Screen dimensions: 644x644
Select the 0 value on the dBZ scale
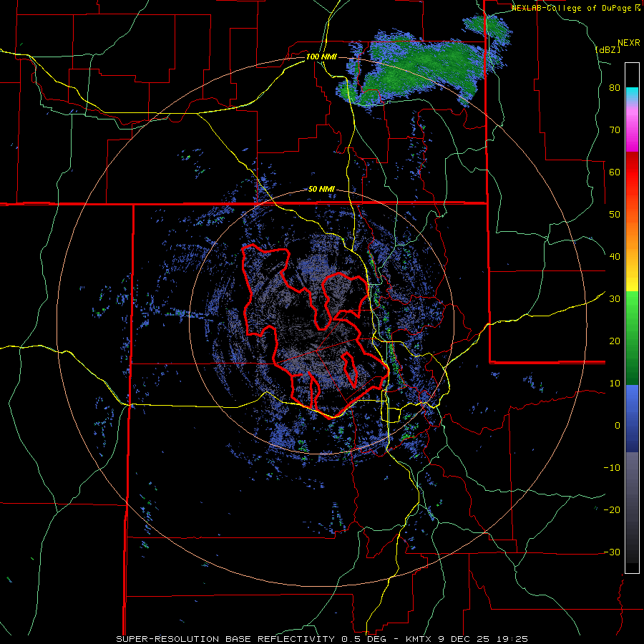[x=618, y=425]
